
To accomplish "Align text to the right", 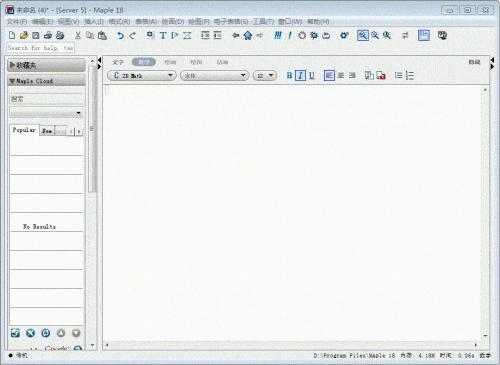I will pyautogui.click(x=352, y=76).
